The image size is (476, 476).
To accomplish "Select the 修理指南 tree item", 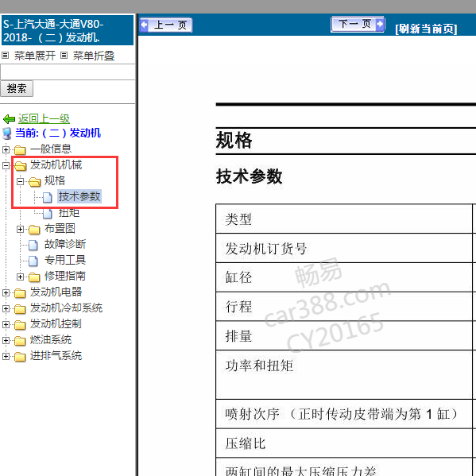I will [65, 276].
